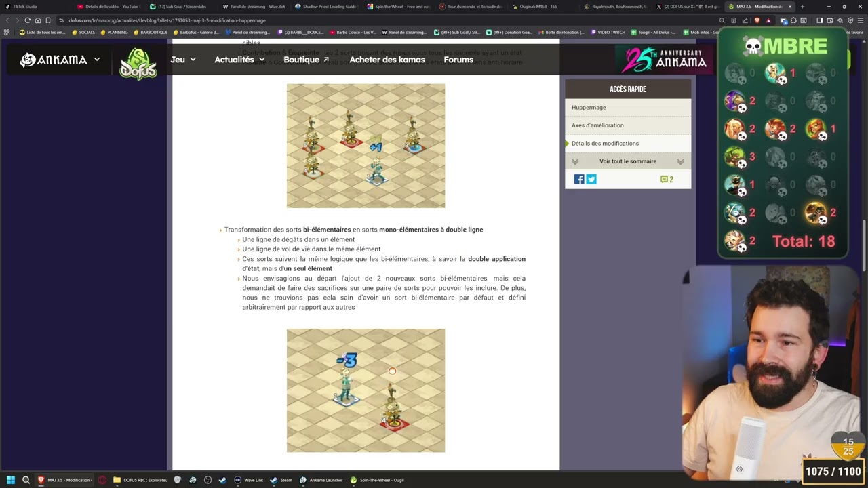Open Wave Link from the taskbar
The width and height of the screenshot is (868, 488).
[249, 480]
